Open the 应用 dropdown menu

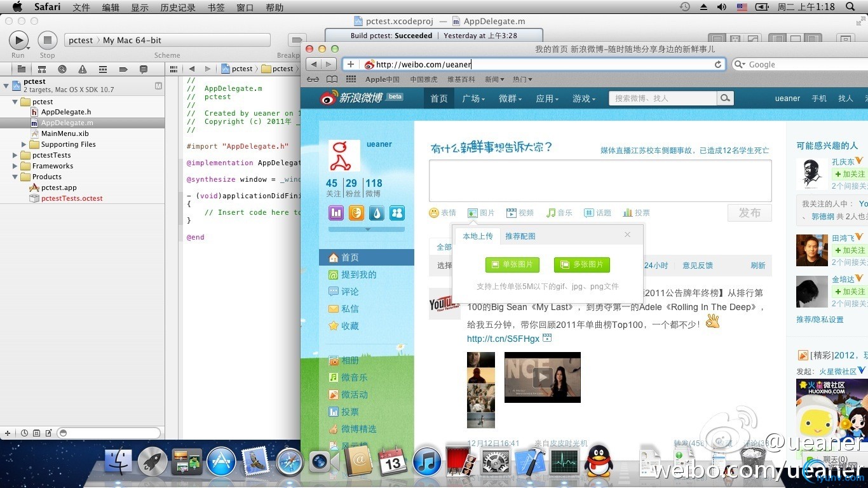(x=547, y=98)
